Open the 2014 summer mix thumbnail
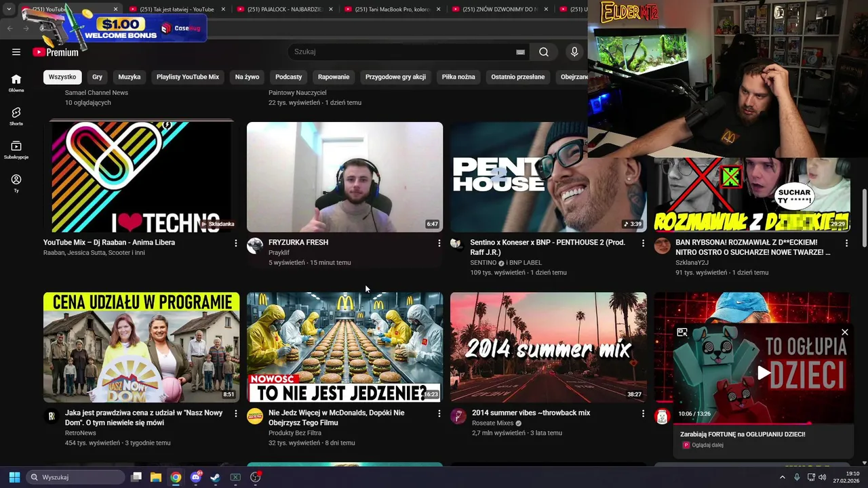The width and height of the screenshot is (868, 488). click(x=548, y=347)
